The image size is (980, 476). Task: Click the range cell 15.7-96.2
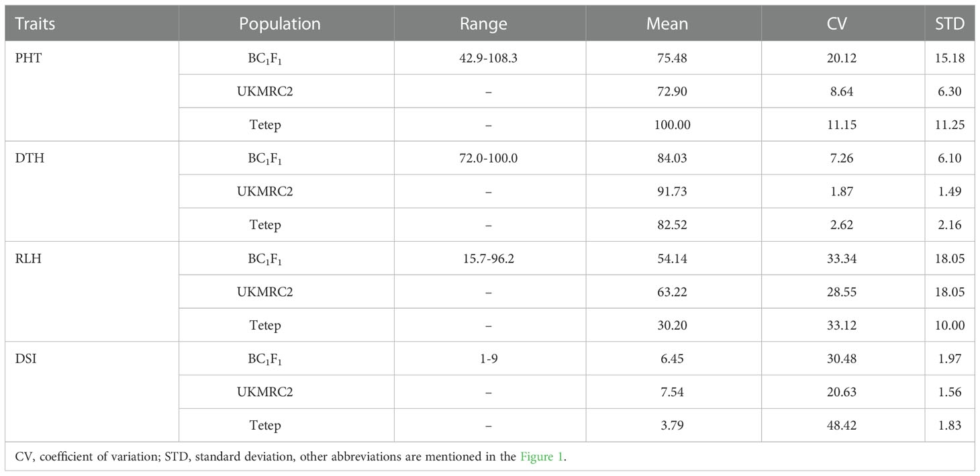coord(489,258)
